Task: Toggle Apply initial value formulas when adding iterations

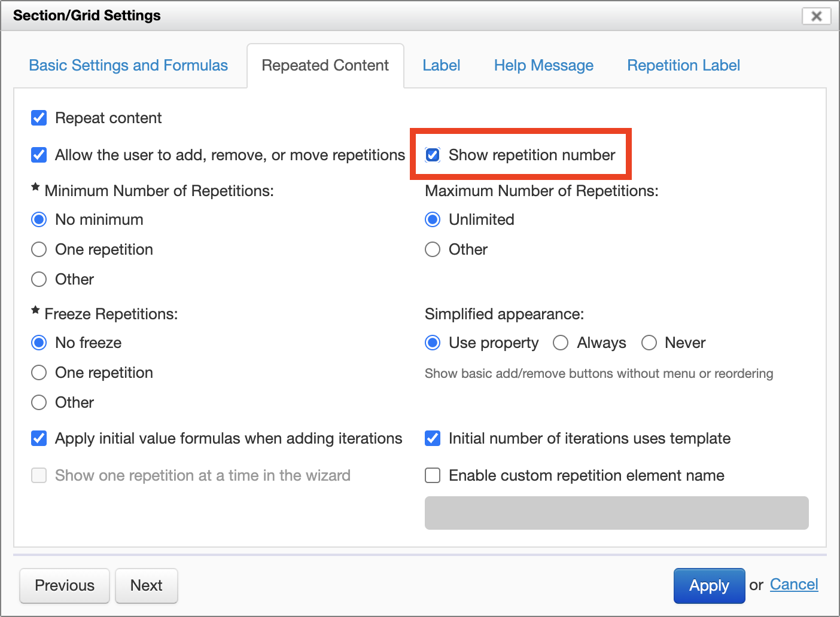Action: coord(39,438)
